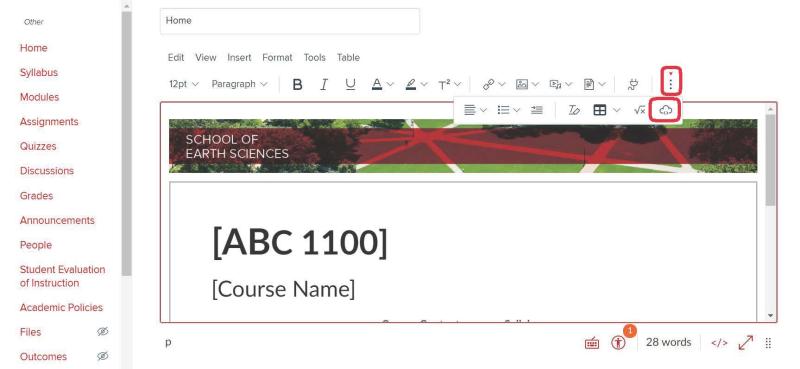Screen dimensions: 800x369
Task: Toggle underline formatting
Action: 350,84
